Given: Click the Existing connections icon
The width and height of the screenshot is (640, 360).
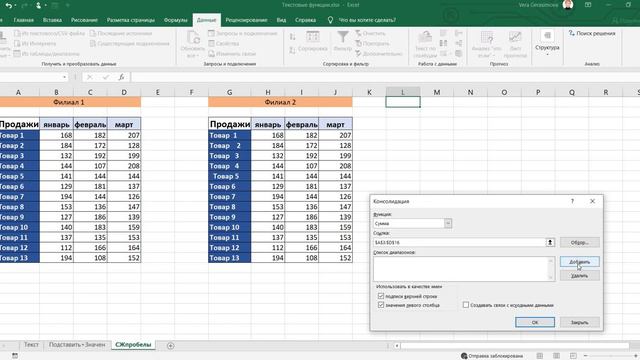Looking at the screenshot, I should (x=93, y=43).
